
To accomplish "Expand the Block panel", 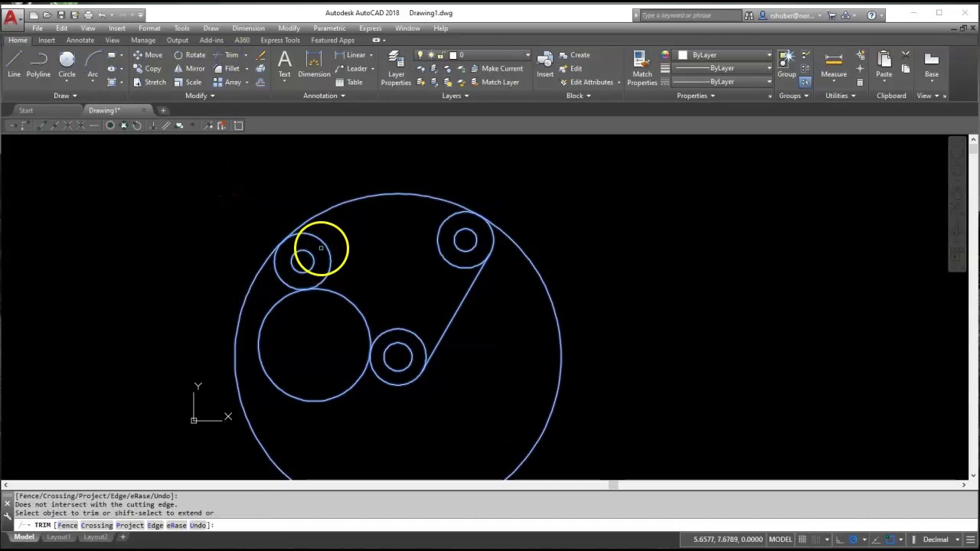I will 578,96.
